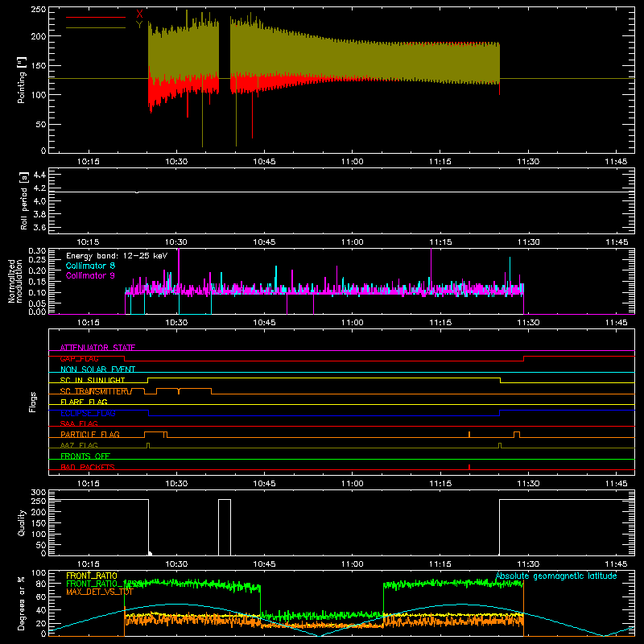The image size is (644, 644).
Task: Click the BAD_PACKETS flag label
Action: 88,467
